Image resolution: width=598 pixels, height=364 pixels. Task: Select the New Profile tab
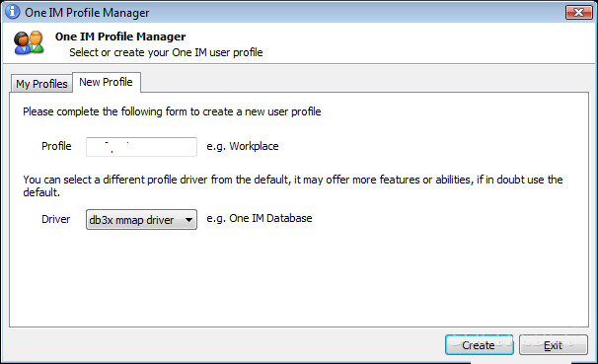click(106, 82)
